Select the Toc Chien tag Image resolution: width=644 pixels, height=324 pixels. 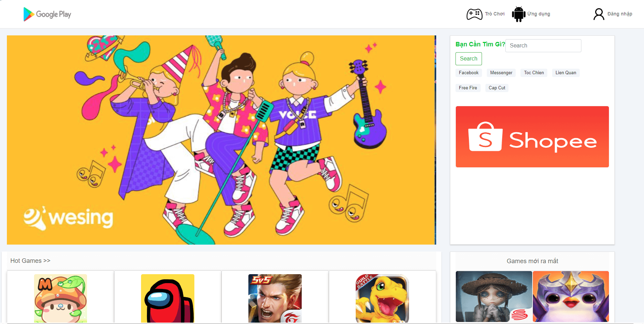coord(534,73)
